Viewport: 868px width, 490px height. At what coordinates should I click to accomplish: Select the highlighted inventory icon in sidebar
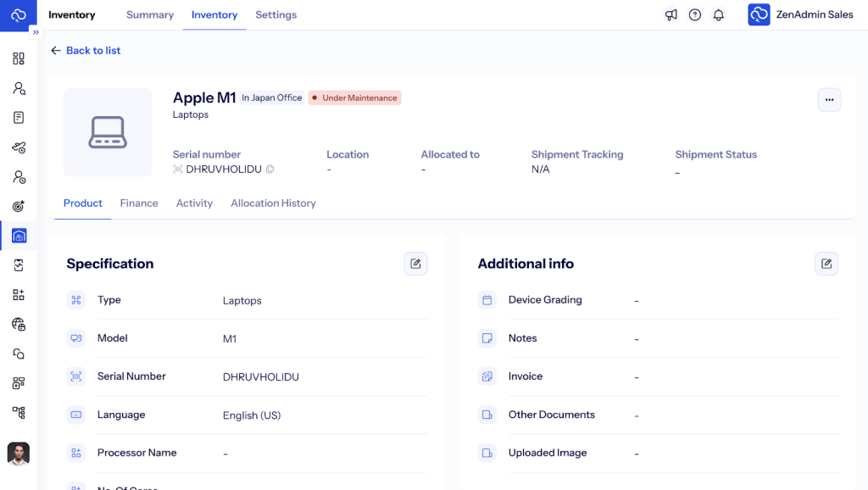click(19, 236)
